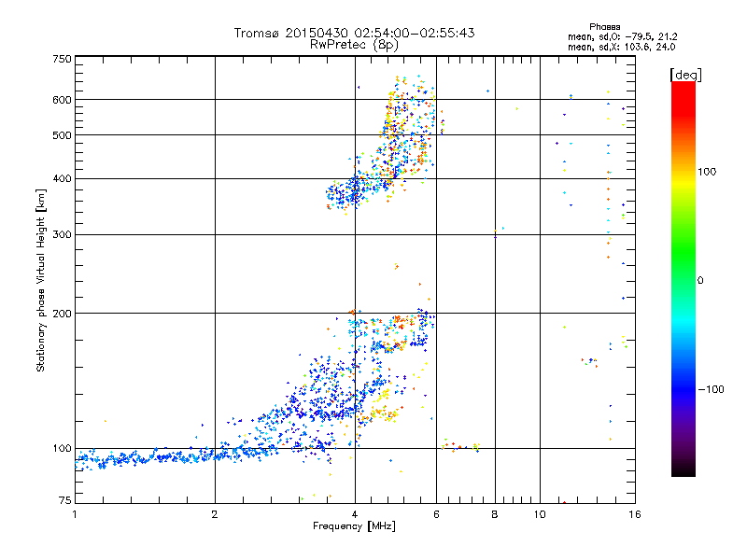This screenshot has width=747, height=560.
Task: Click the 'mean, sd,X: 103.6, 24.0' text
Action: [x=621, y=47]
